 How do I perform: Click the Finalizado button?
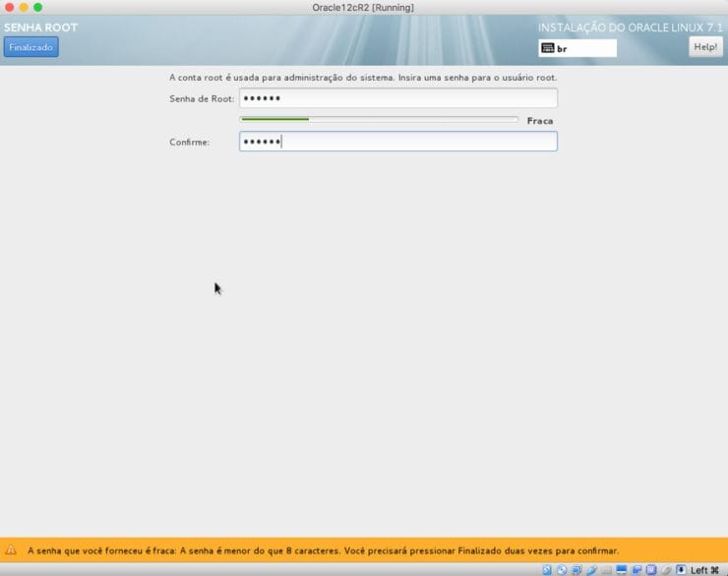[31, 47]
